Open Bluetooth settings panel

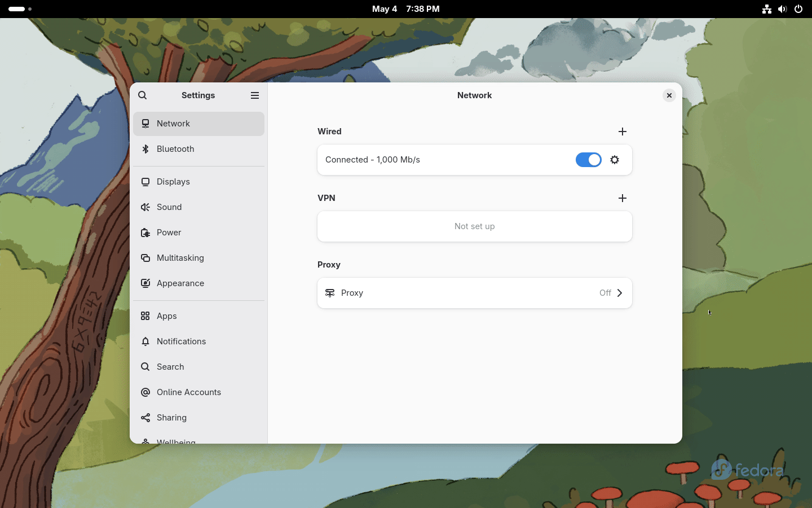click(x=198, y=149)
